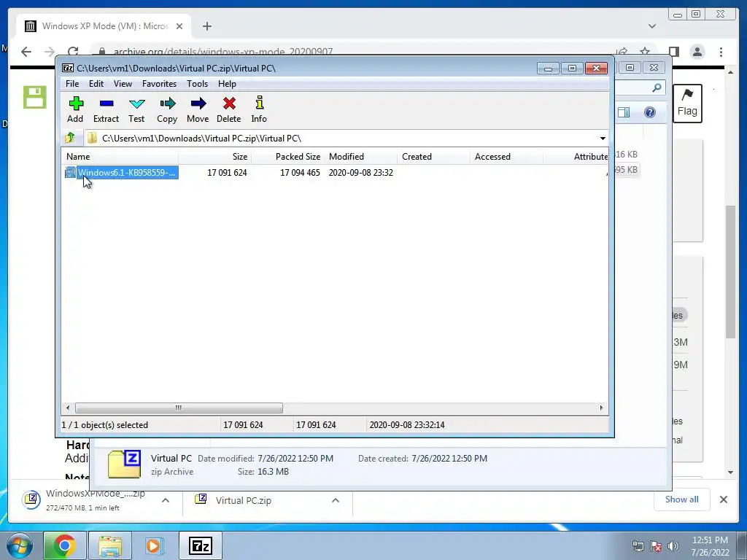Open the Chrome profile icon
The height and width of the screenshot is (560, 747).
coord(697,52)
